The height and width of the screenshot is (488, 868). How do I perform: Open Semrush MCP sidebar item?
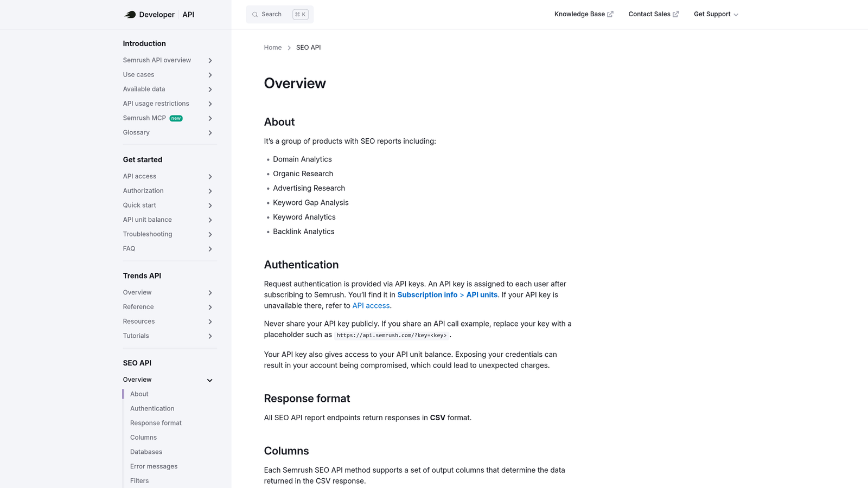pyautogui.click(x=144, y=118)
